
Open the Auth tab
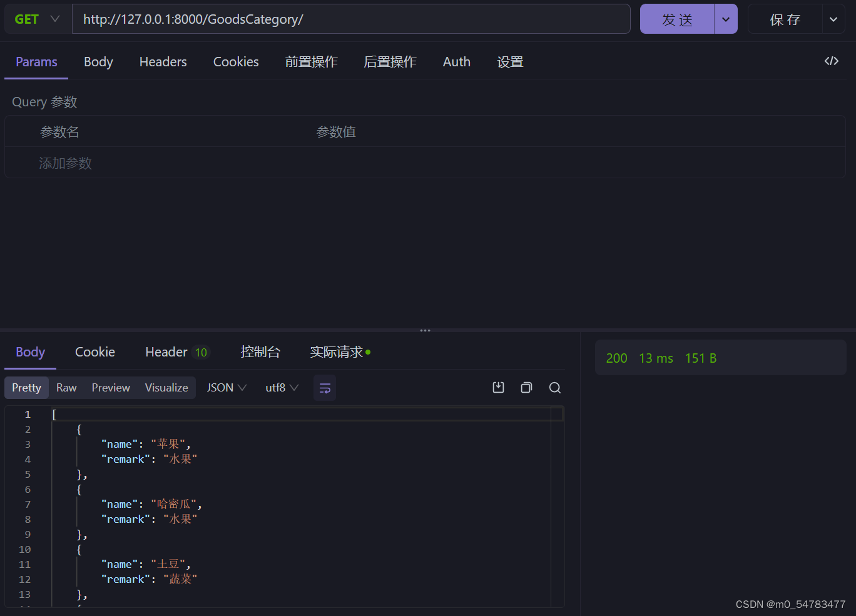click(456, 61)
